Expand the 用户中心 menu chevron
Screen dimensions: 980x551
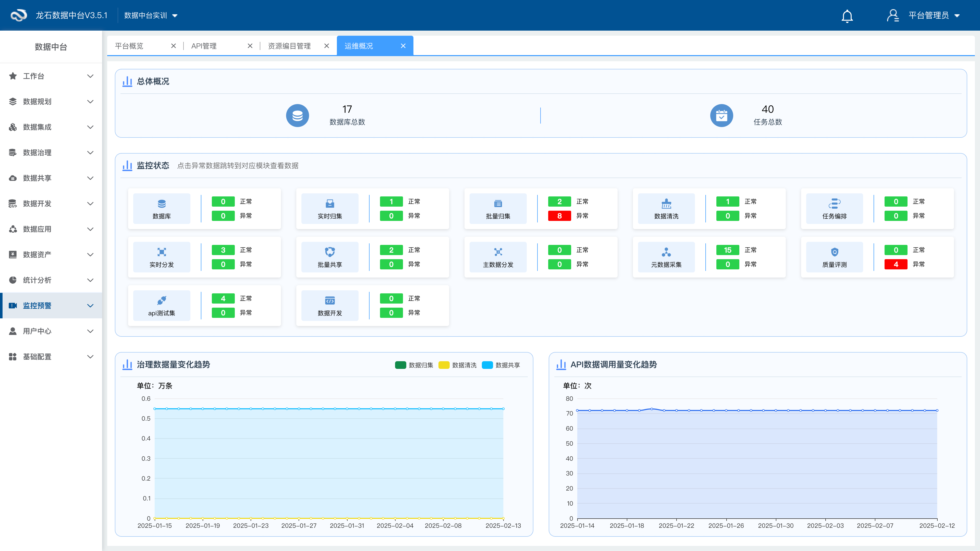pyautogui.click(x=90, y=331)
